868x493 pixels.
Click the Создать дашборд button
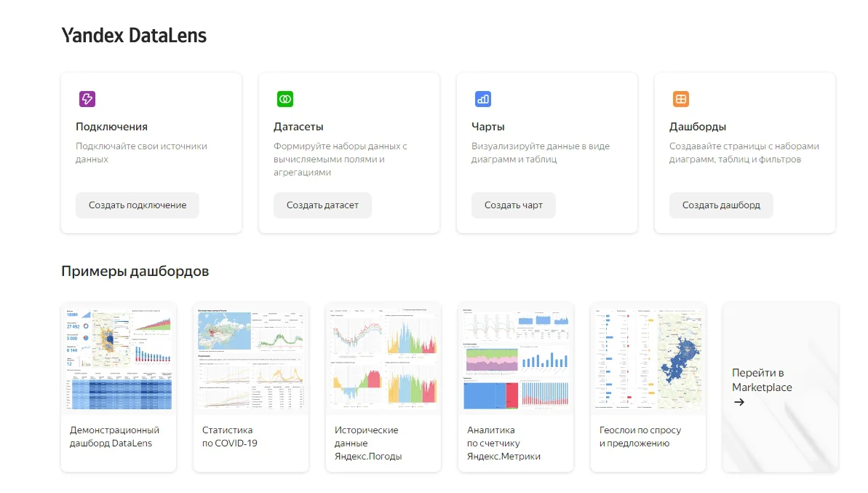[721, 205]
